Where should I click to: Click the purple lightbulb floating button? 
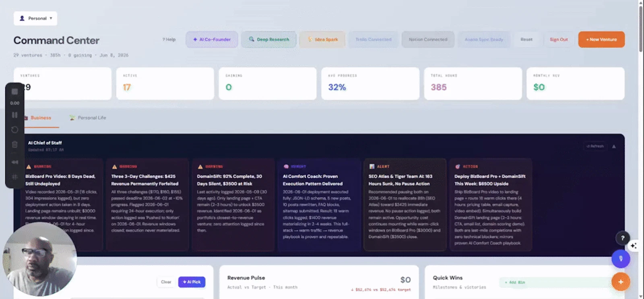(621, 259)
